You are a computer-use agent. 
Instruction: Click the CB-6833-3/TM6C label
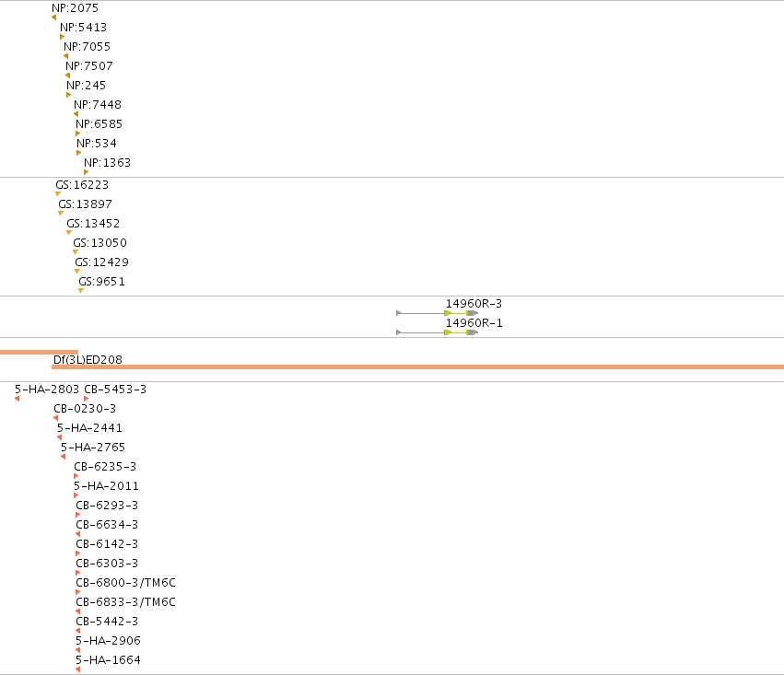125,602
